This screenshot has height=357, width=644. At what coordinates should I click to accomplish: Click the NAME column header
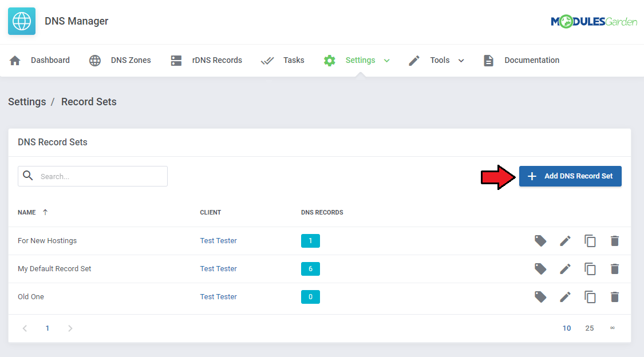[27, 212]
